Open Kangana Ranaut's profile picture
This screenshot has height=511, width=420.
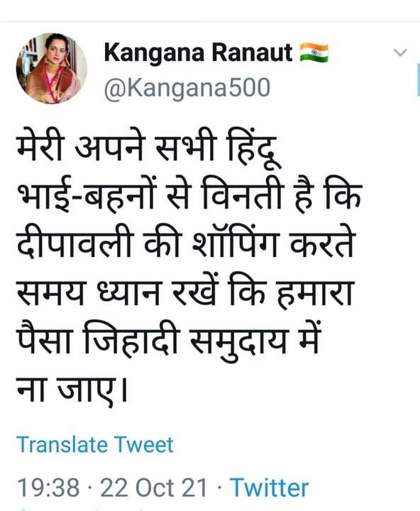[x=52, y=68]
